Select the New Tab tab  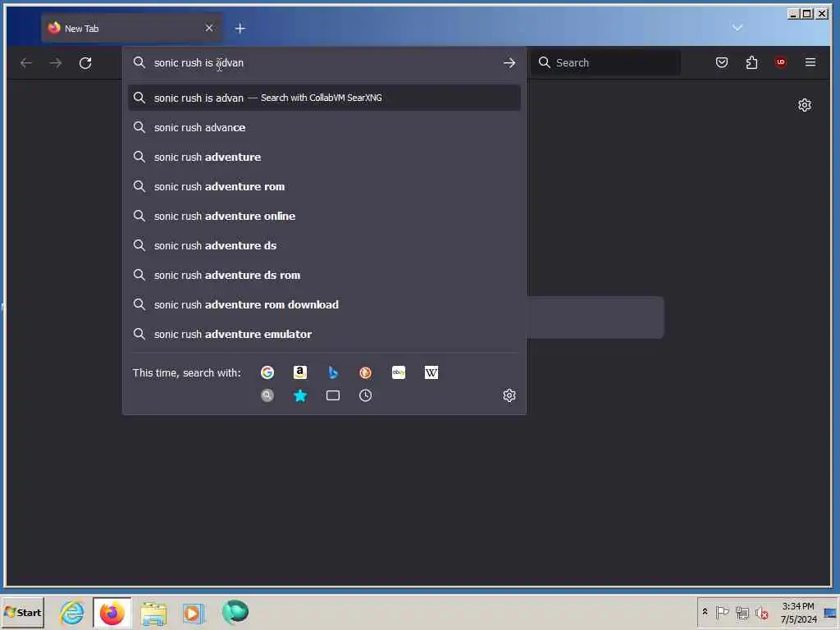coord(132,28)
